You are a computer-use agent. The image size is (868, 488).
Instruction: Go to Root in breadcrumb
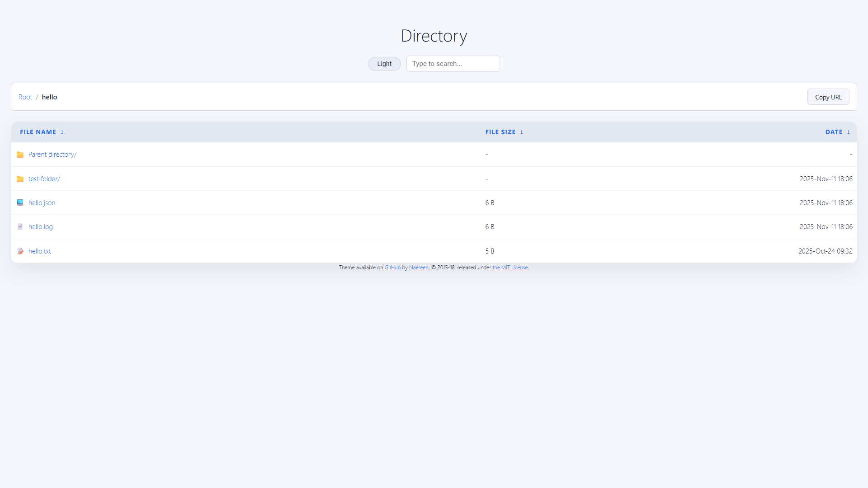[x=25, y=97]
